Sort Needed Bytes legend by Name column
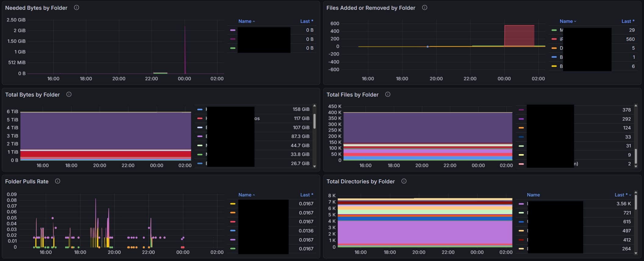 [x=245, y=21]
